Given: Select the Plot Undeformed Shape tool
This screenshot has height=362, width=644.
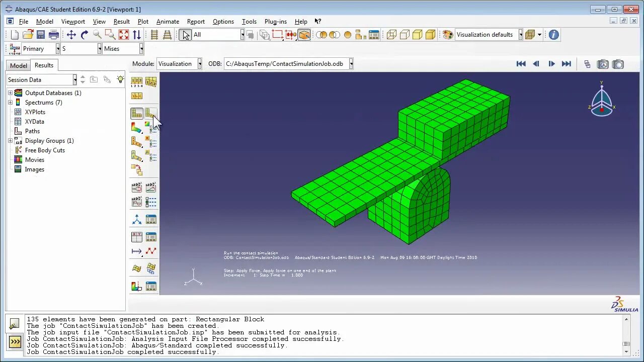Looking at the screenshot, I should tap(137, 113).
